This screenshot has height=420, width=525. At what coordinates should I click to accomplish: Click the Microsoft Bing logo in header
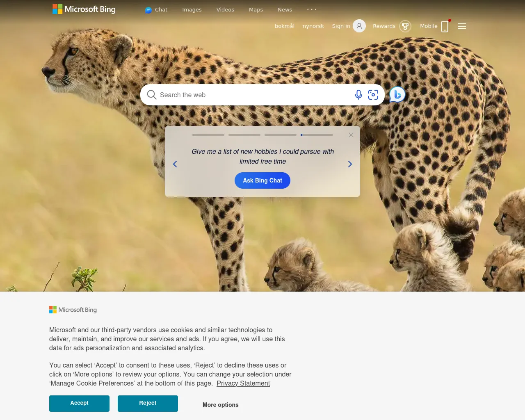pyautogui.click(x=84, y=9)
